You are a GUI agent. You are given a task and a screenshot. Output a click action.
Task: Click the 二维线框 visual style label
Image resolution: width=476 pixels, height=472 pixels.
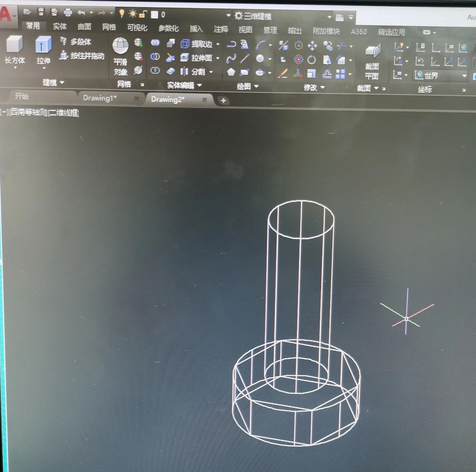(x=64, y=113)
